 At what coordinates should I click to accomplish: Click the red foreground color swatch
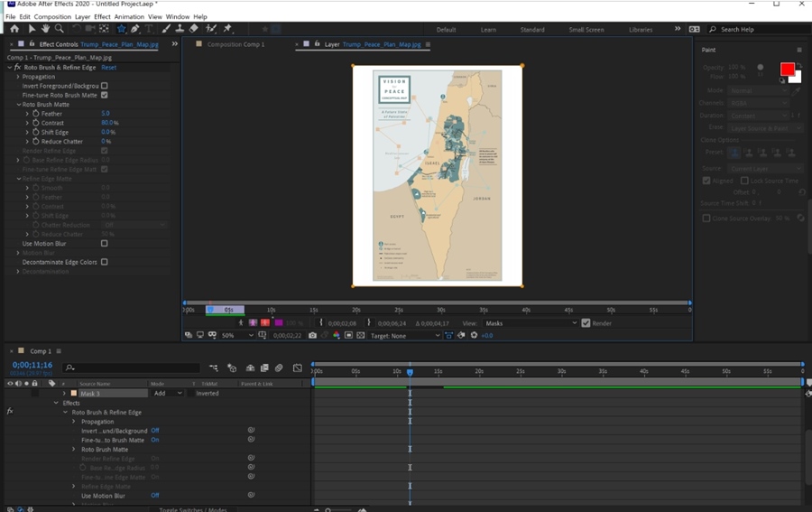[787, 70]
